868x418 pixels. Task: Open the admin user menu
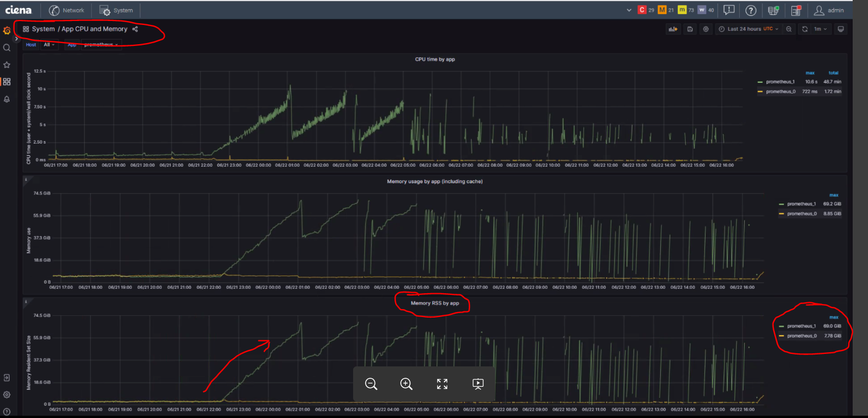(829, 10)
